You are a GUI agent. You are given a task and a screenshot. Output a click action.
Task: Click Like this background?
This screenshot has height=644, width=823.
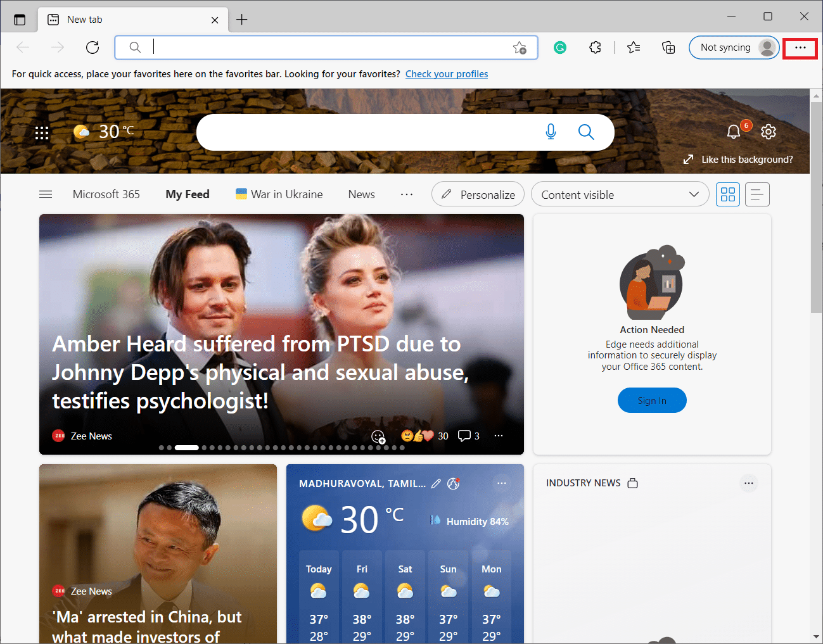click(738, 160)
